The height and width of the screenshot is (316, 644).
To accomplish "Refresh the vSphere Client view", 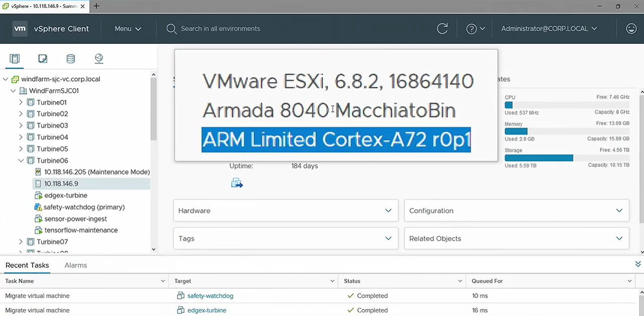I will click(x=442, y=29).
